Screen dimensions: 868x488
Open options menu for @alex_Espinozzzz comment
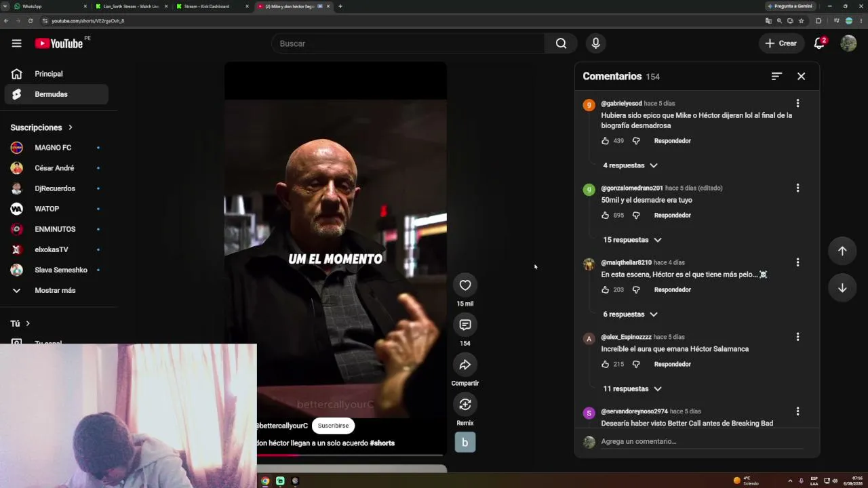click(x=797, y=337)
